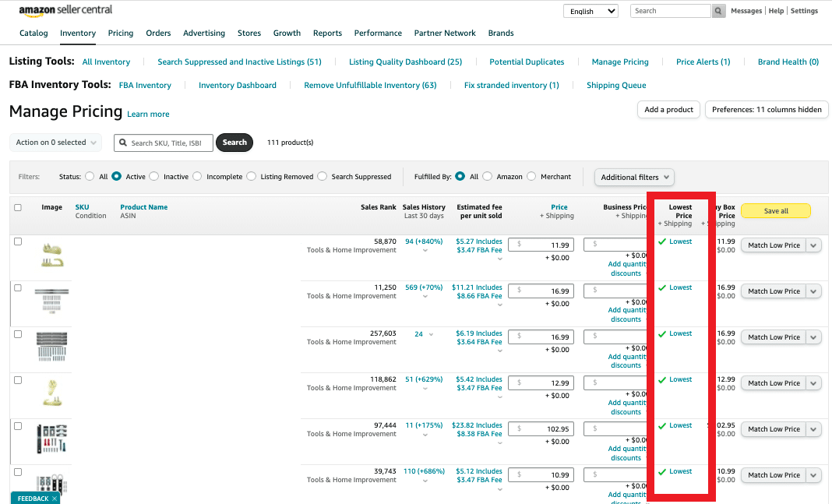832x504 pixels.
Task: Open arrow next to Match Low Price for 10.99 row
Action: [814, 475]
